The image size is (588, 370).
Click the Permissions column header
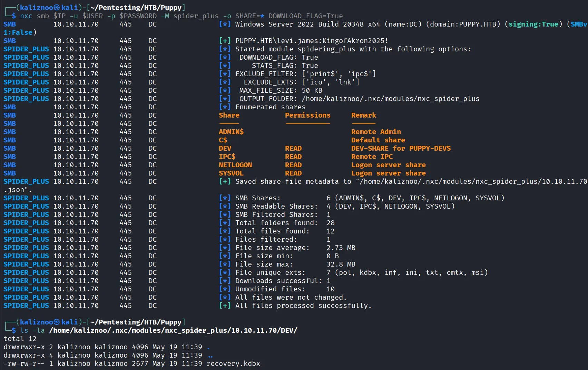308,115
